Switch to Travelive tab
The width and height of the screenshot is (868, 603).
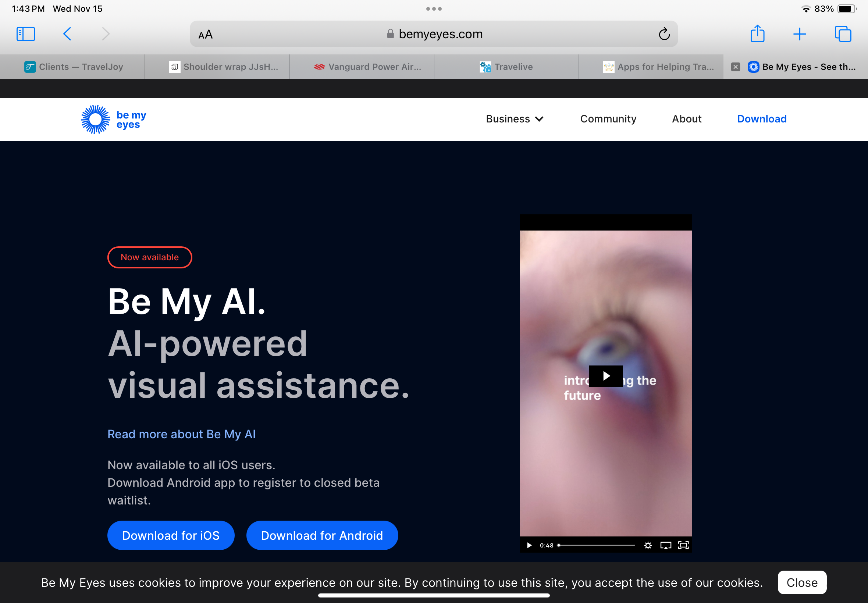(x=506, y=67)
